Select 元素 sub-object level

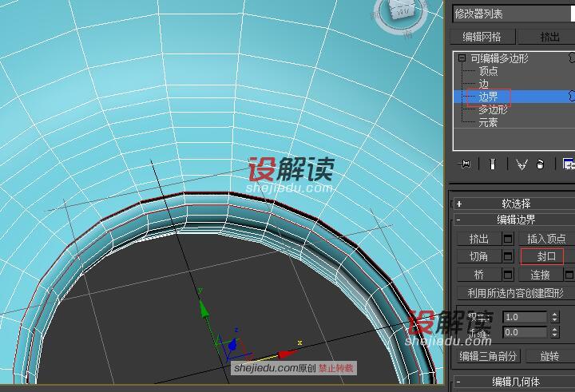tap(488, 122)
